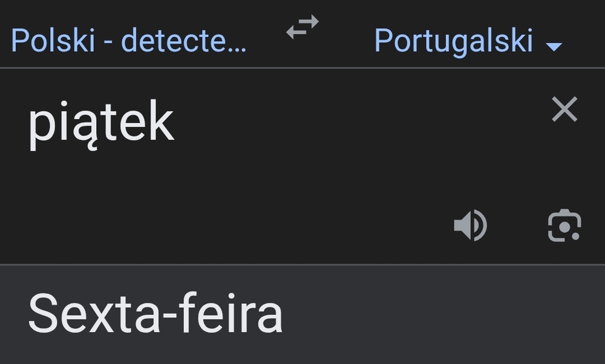Image resolution: width=605 pixels, height=364 pixels.
Task: Click the translated word Sexta-feira
Action: click(155, 314)
